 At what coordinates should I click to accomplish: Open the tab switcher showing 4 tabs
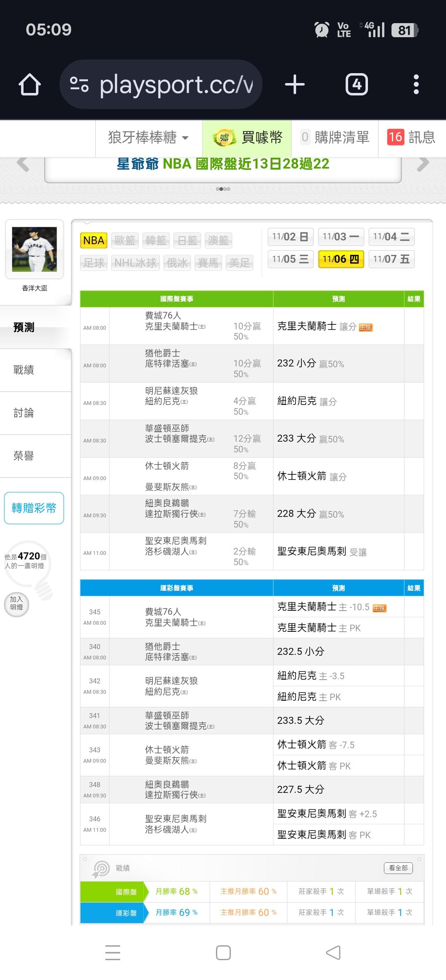tap(356, 85)
